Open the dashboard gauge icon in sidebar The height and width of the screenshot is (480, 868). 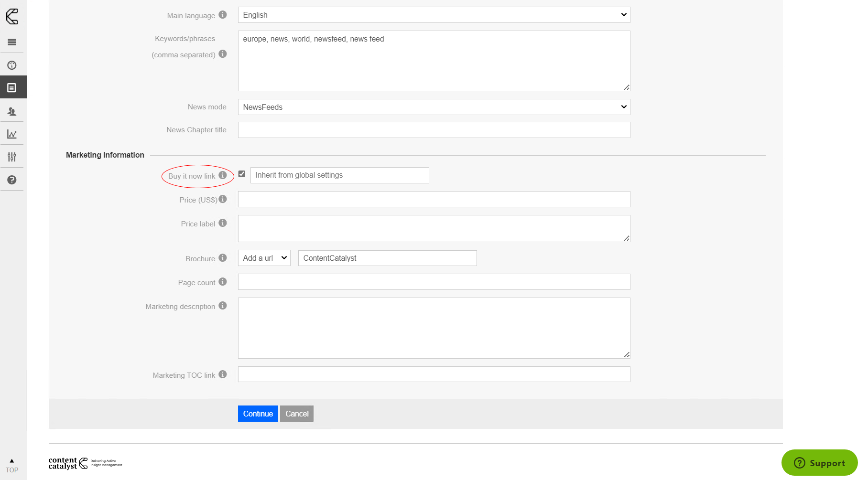[x=12, y=65]
